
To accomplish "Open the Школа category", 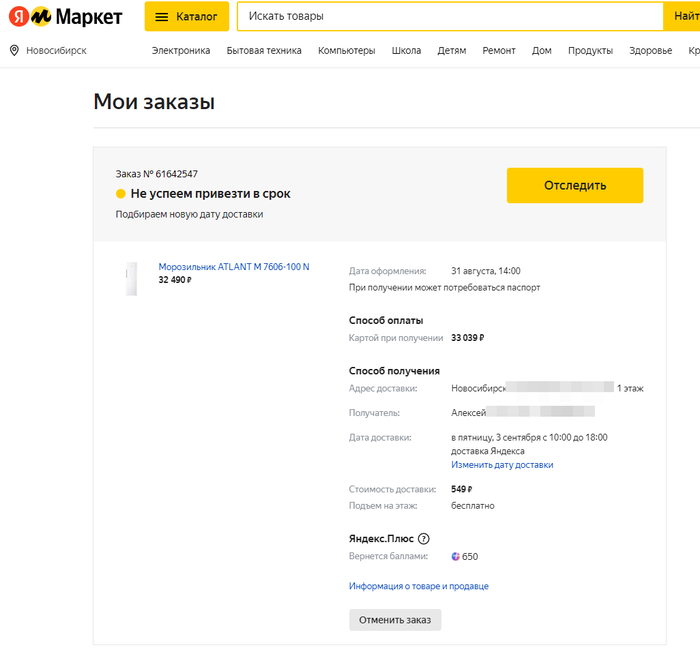I will (406, 50).
